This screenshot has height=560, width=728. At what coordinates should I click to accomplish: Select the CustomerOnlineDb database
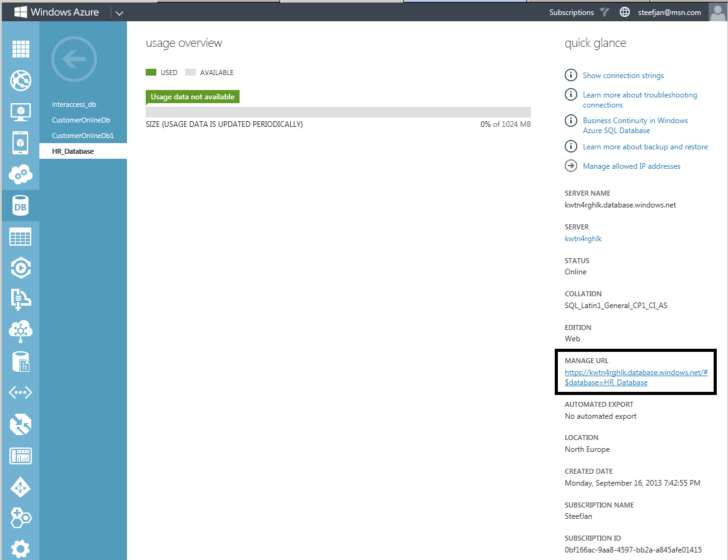point(81,120)
